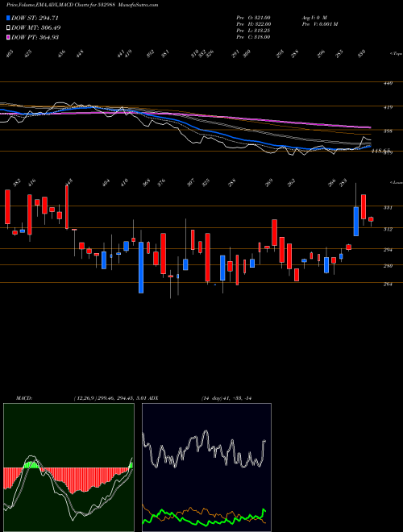Click the tall blue candle in the last three candles
The width and height of the screenshot is (403, 532).
[355, 221]
